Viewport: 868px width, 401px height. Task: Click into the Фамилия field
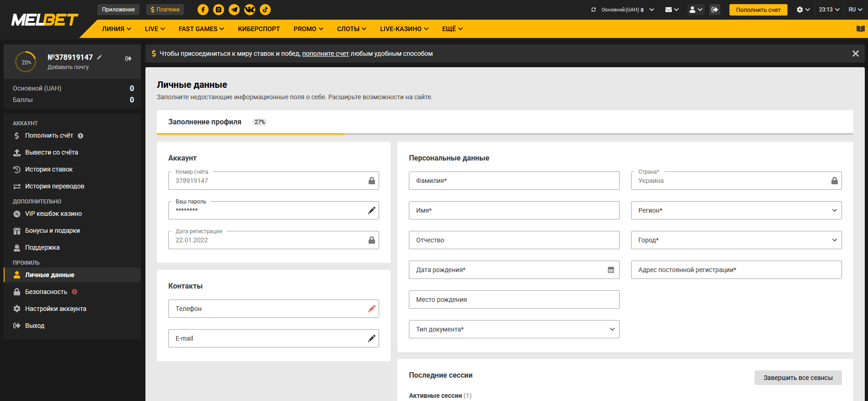[x=514, y=181]
